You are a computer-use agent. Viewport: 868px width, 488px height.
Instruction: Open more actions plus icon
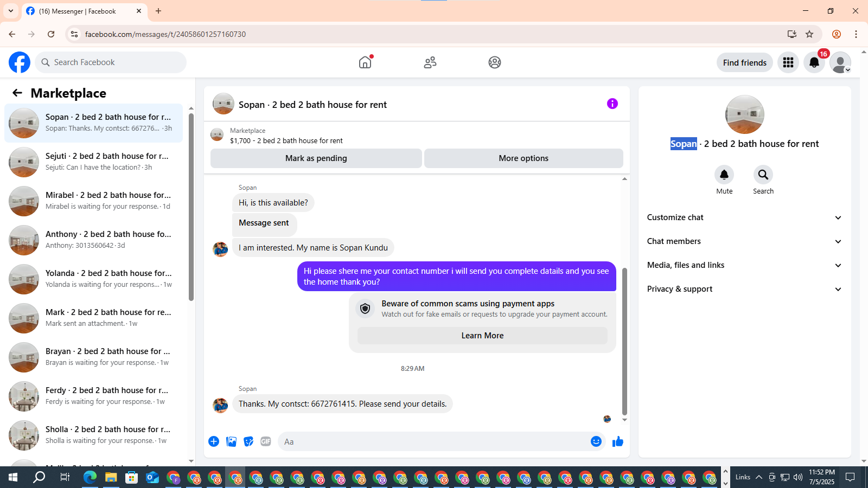point(214,441)
